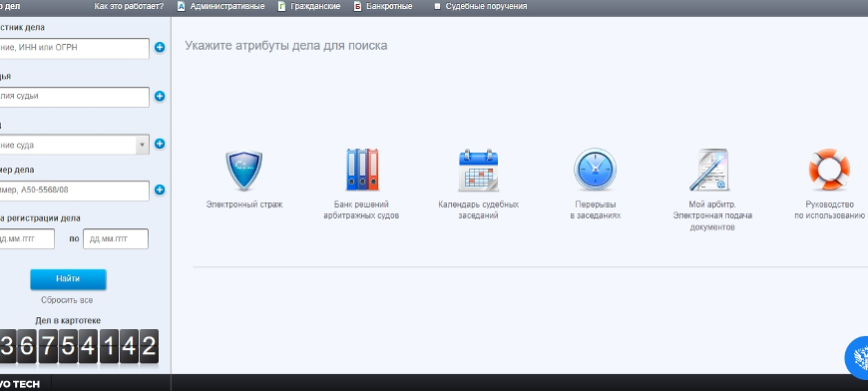This screenshot has height=392, width=868.
Task: Click the Гражданские filter icon
Action: 281,7
